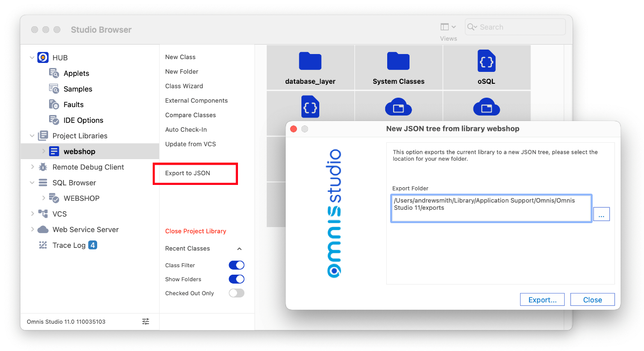
Task: Select the SQL Browser icon
Action: (43, 182)
